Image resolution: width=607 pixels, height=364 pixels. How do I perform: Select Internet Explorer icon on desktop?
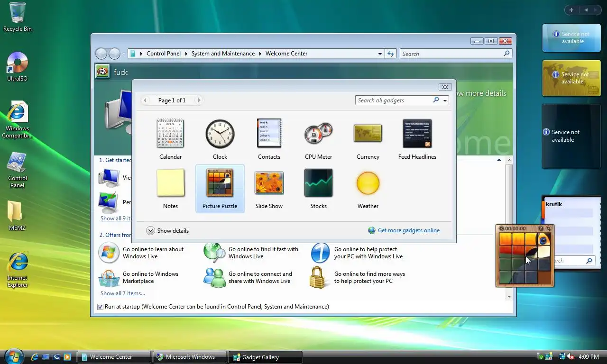(18, 269)
